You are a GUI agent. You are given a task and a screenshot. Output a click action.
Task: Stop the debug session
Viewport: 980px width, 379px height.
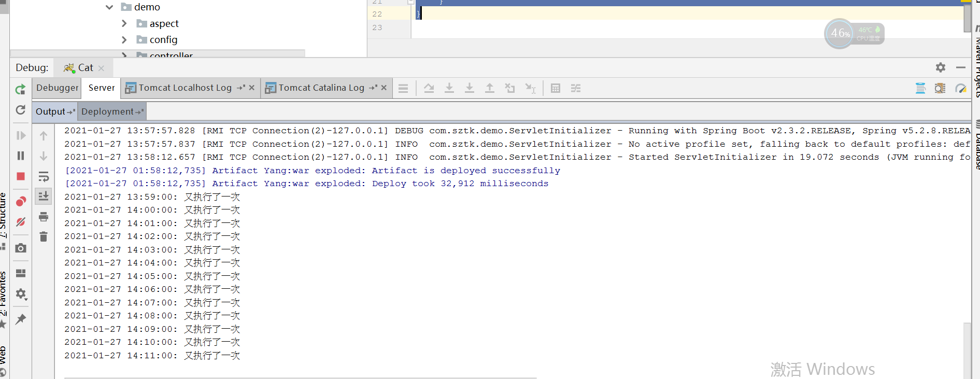click(x=21, y=176)
